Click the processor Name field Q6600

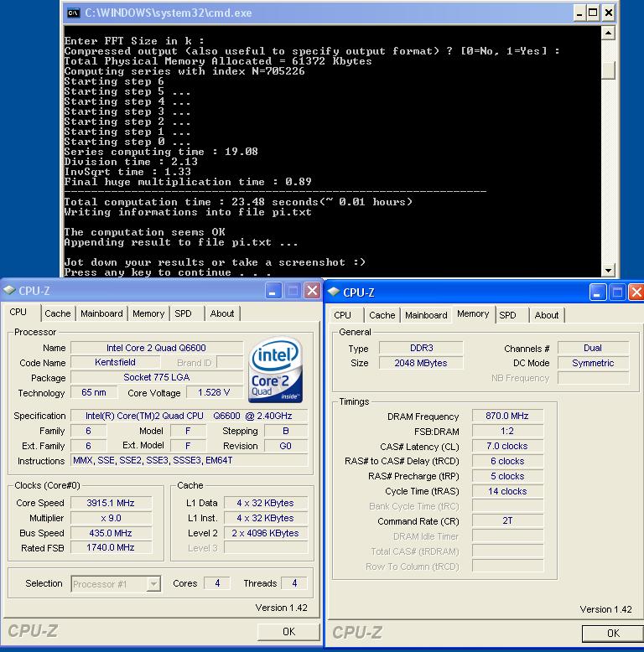pos(157,348)
